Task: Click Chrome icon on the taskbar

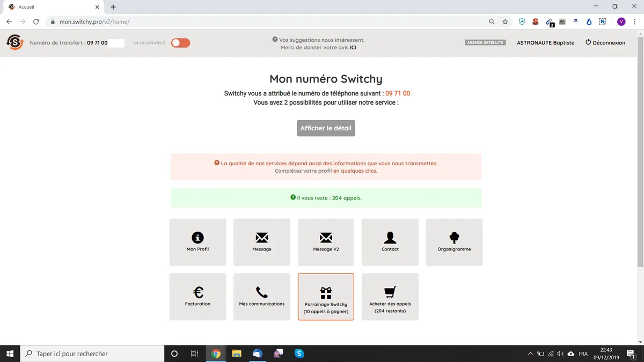Action: coord(216,353)
